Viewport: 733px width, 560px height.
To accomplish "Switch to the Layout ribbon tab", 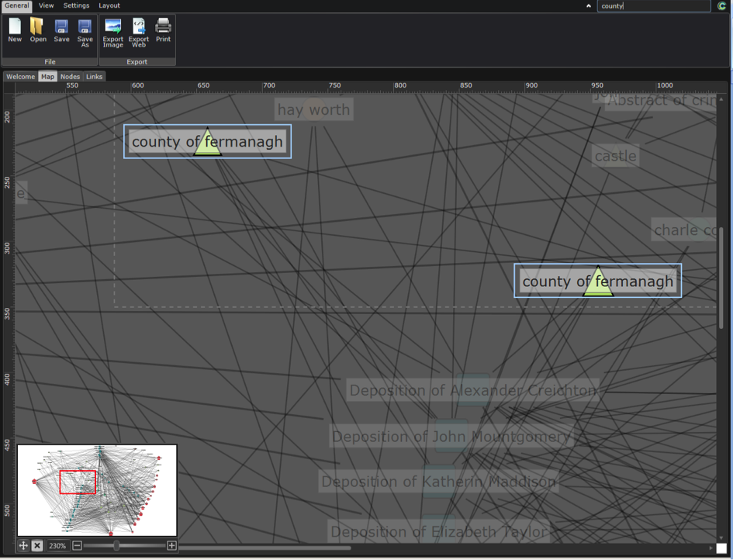I will (x=109, y=5).
